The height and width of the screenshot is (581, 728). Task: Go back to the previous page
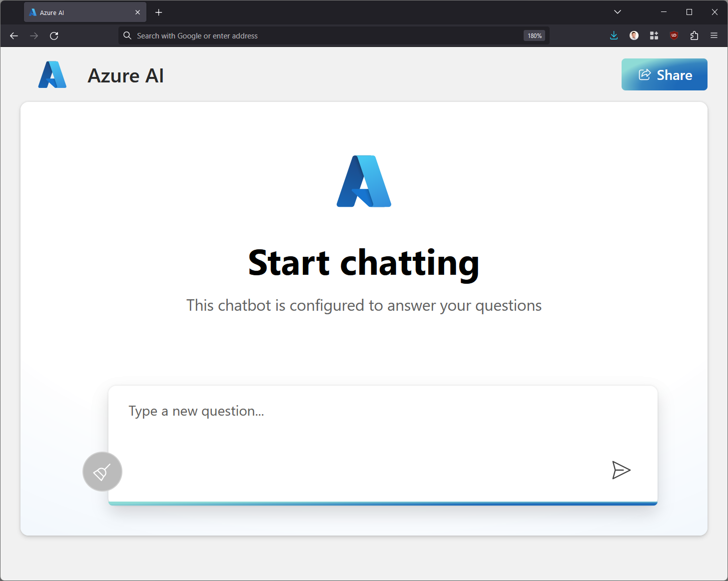point(14,36)
